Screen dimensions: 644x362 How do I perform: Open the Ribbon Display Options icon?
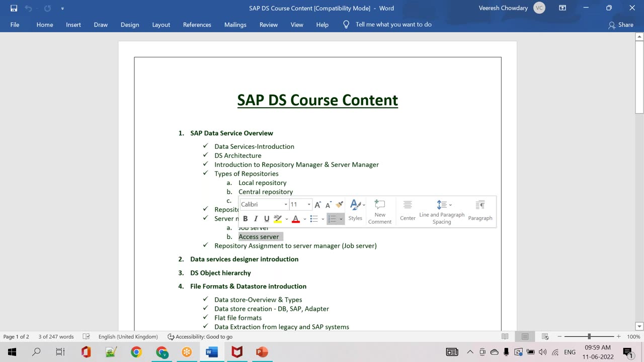pos(562,8)
